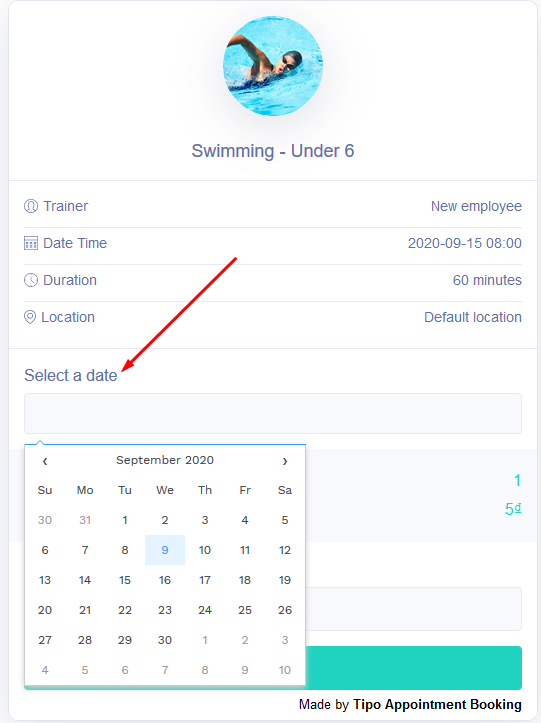Pick September 15 in calendar
Screen dimensions: 541x723
click(x=125, y=580)
